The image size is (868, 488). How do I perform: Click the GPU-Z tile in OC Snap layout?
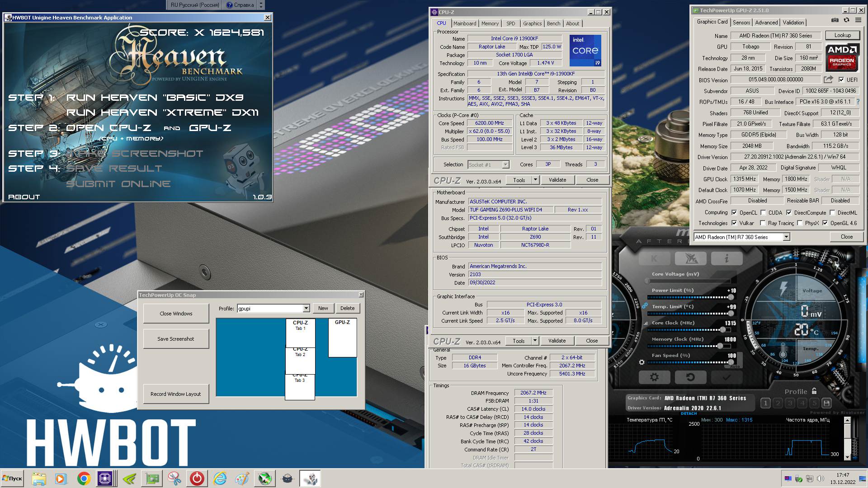pos(342,338)
